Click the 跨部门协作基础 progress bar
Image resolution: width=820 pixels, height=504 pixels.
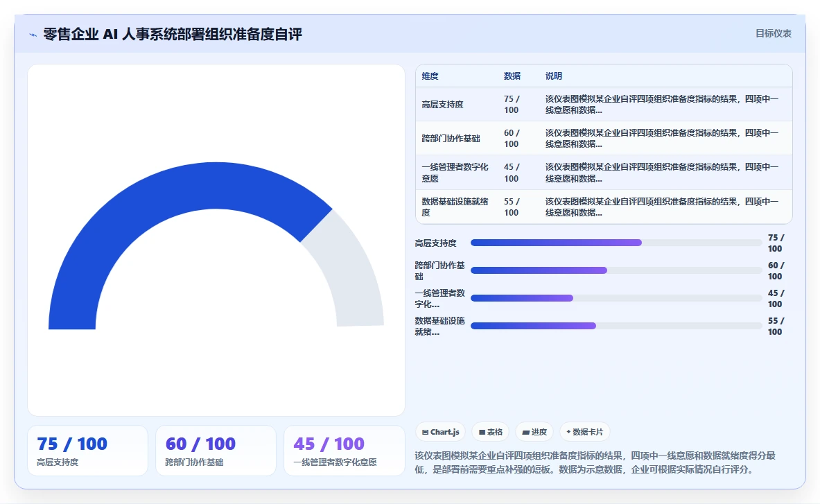point(616,270)
